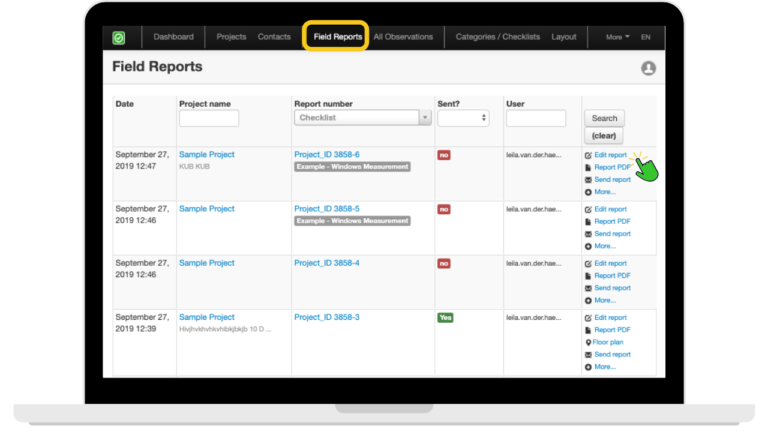768x432 pixels.
Task: Click More plus icon for Project_ID 3858-6
Action: point(588,192)
